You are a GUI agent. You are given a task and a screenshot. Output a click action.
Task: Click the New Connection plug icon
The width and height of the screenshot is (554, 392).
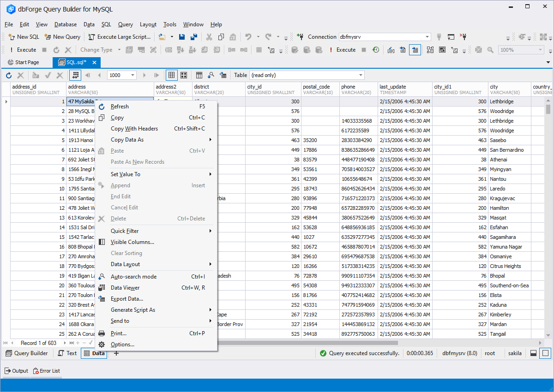(300, 37)
